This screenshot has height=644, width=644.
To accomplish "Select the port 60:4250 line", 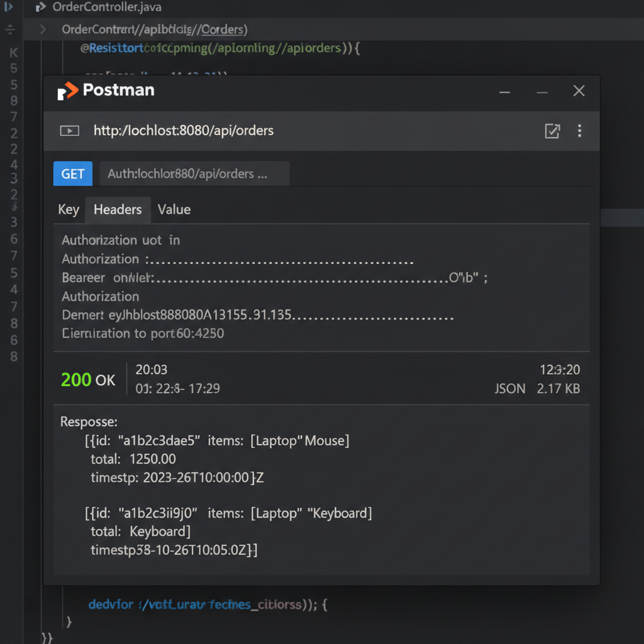I will click(143, 333).
